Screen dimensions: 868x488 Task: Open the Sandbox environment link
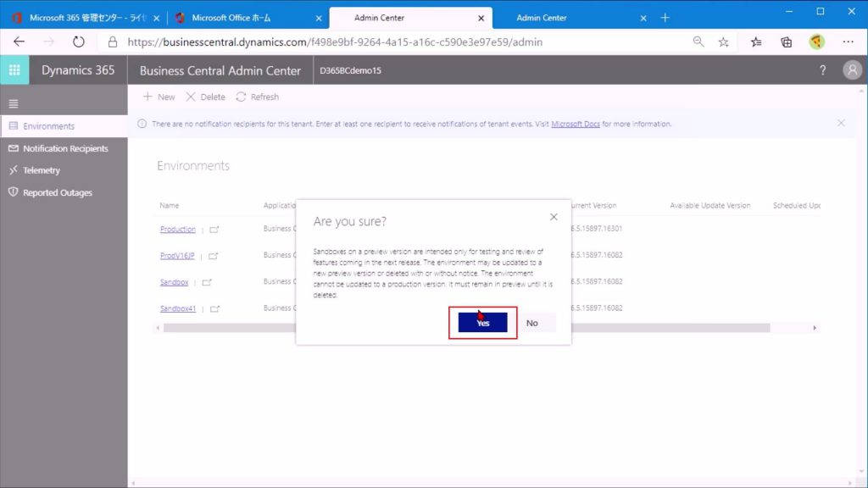(x=174, y=282)
